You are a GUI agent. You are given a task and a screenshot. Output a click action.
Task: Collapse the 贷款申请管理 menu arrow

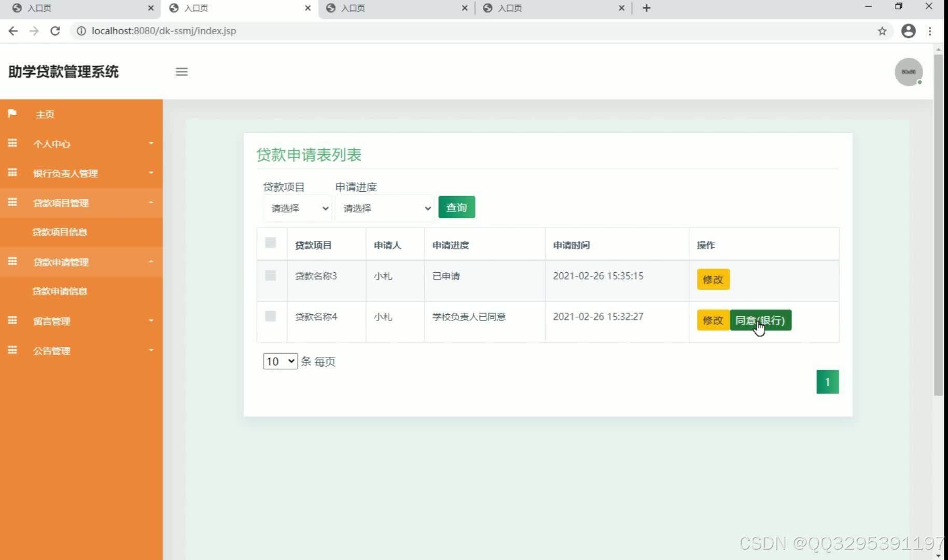(151, 261)
